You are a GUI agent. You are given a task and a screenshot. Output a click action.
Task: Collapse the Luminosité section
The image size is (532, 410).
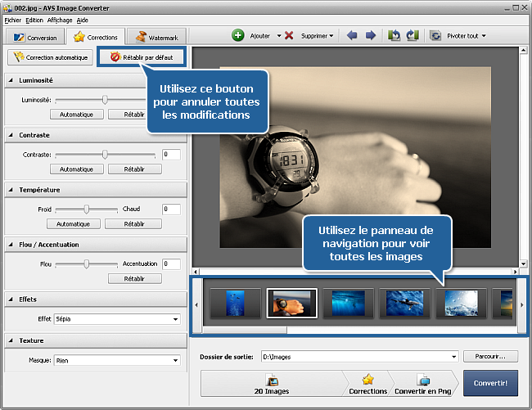coord(11,80)
